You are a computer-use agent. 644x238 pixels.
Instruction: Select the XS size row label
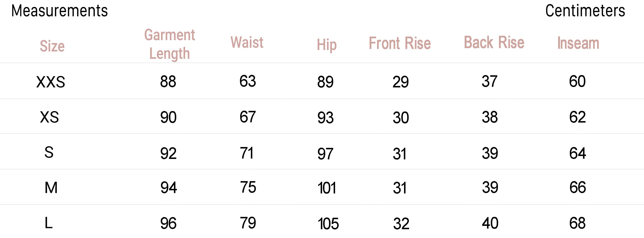(x=49, y=117)
